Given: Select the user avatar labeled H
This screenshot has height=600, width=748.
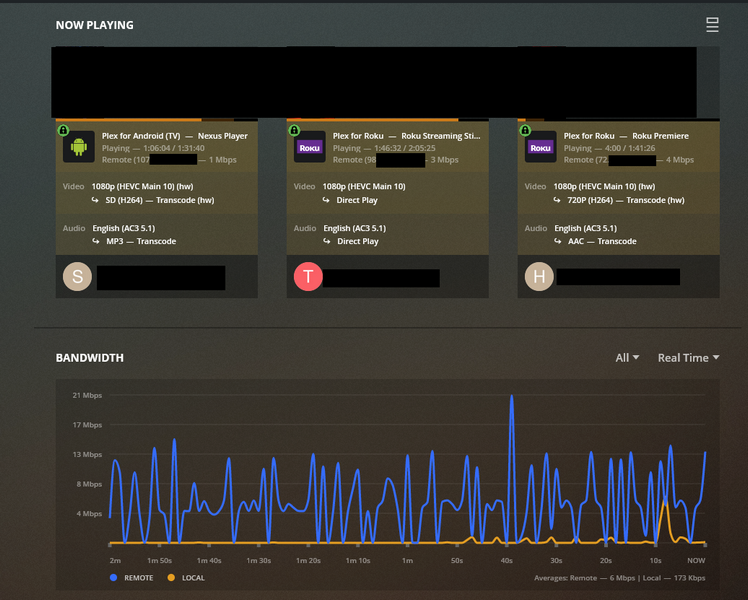Looking at the screenshot, I should click(539, 277).
